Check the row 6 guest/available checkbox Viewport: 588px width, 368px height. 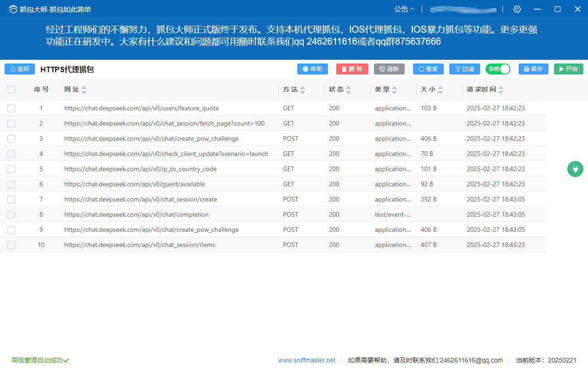pos(11,184)
